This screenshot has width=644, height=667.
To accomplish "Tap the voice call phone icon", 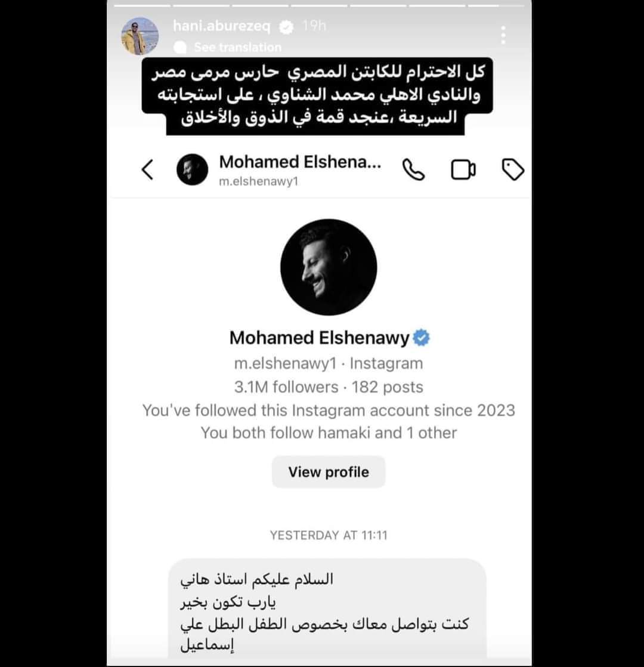I will (414, 169).
